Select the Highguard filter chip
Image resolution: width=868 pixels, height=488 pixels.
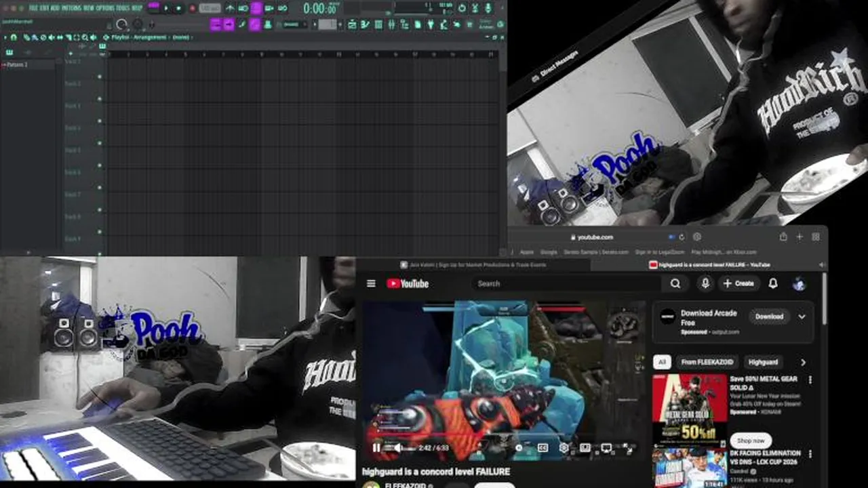point(764,362)
